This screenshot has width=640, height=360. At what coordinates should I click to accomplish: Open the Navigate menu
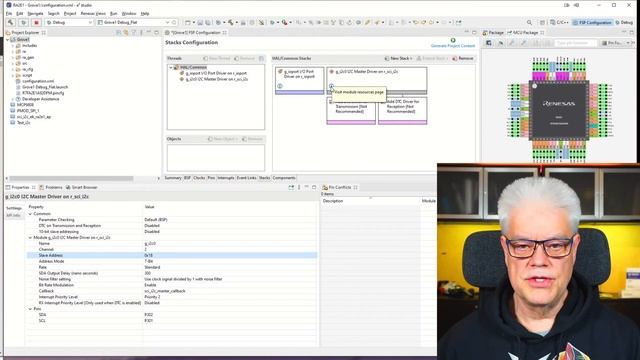click(35, 13)
